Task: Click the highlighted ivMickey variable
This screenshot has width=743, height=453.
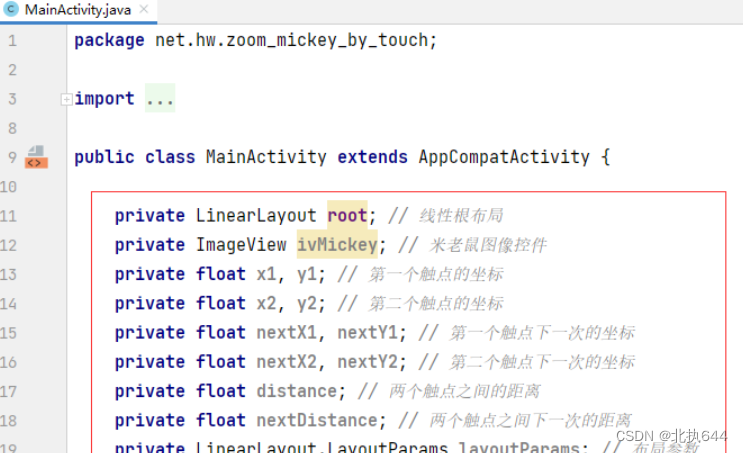Action: pos(337,245)
